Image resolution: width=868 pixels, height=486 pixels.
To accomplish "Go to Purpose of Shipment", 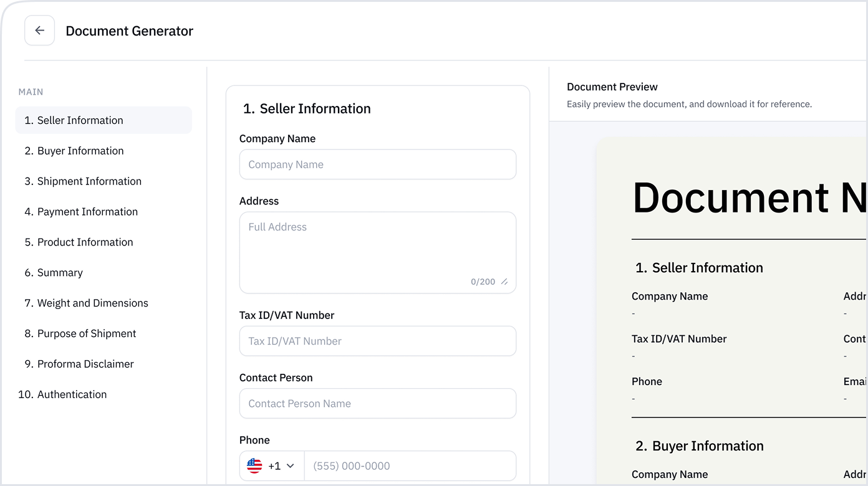I will pos(87,334).
